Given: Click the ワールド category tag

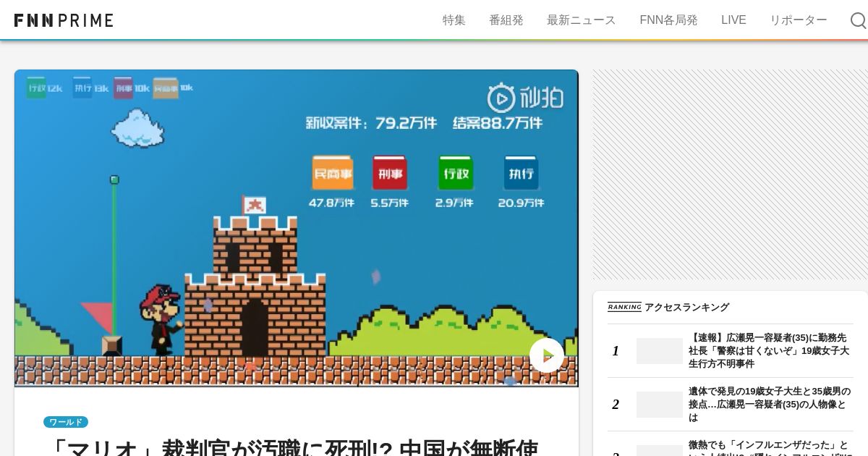Looking at the screenshot, I should [66, 422].
